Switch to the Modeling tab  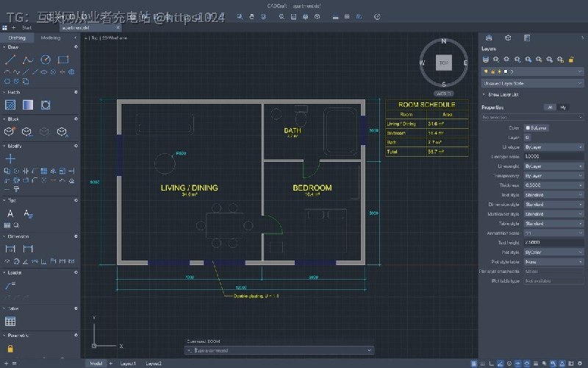coord(51,38)
